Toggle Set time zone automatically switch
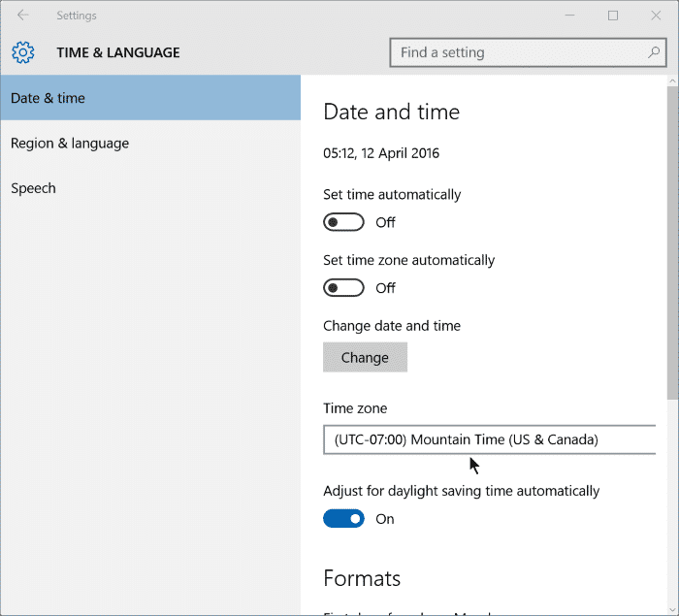The height and width of the screenshot is (616, 679). 343,288
